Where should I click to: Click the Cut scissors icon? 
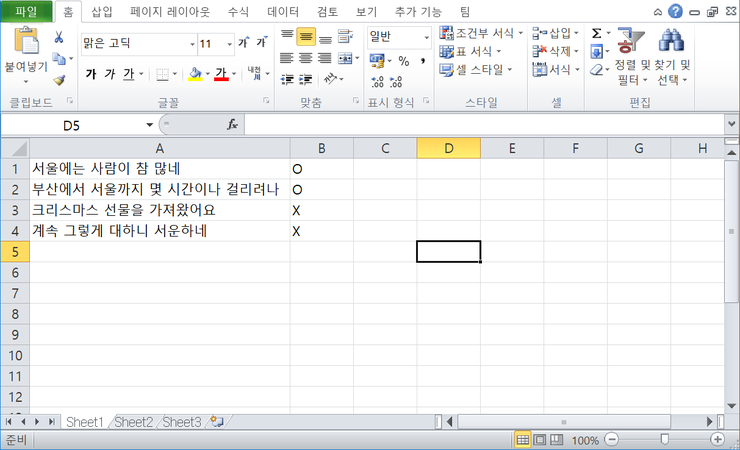pos(58,37)
